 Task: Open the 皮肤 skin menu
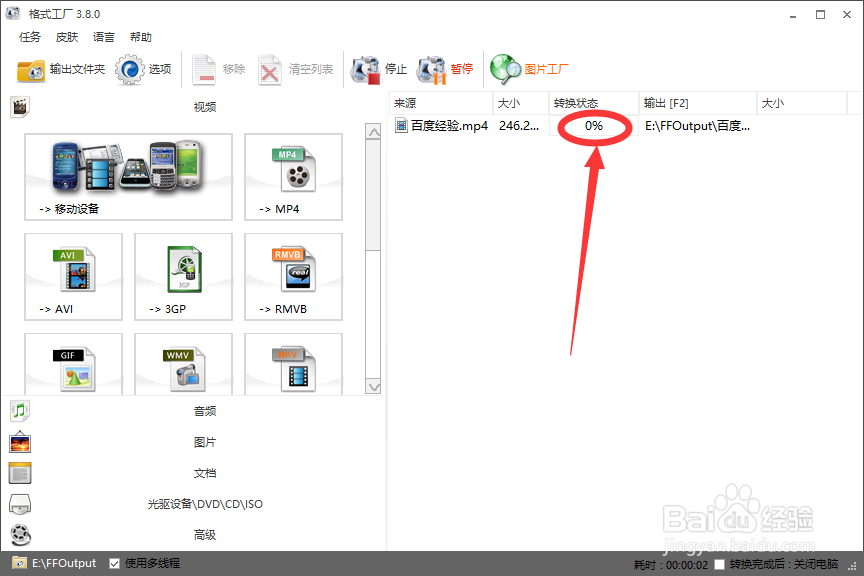click(67, 37)
